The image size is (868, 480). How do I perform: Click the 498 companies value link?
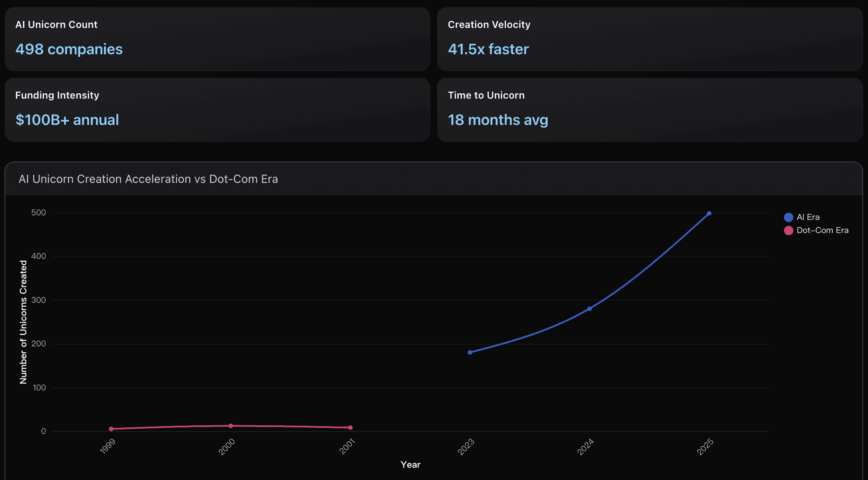pyautogui.click(x=69, y=49)
